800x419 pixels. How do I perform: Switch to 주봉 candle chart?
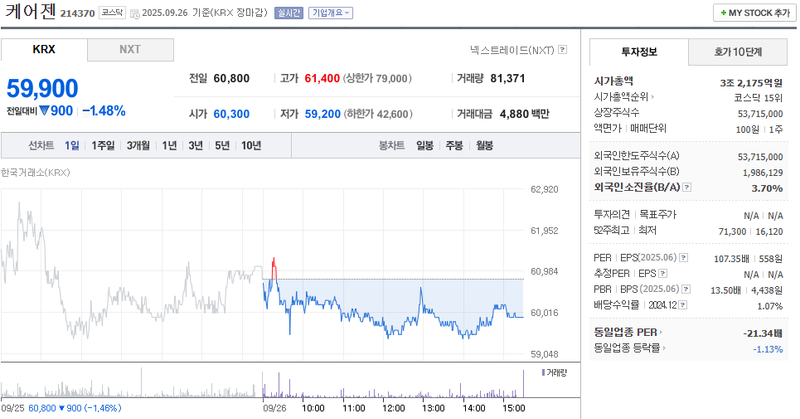click(454, 145)
